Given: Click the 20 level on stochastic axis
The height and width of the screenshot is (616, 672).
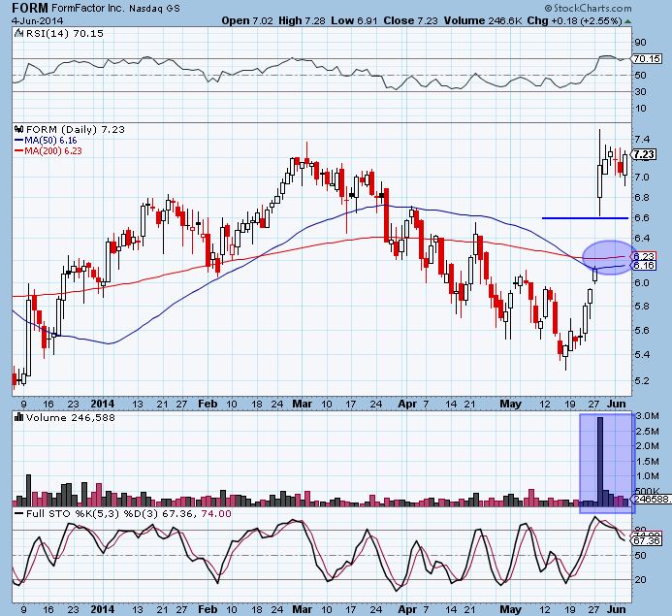Looking at the screenshot, I should coord(640,579).
